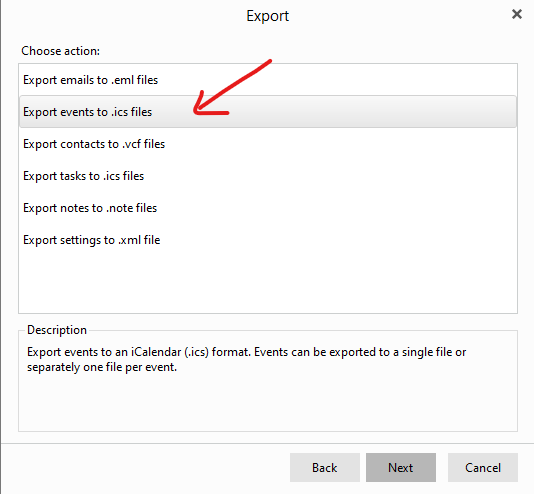Pick Export contacts to .vcf files option

[x=268, y=144]
